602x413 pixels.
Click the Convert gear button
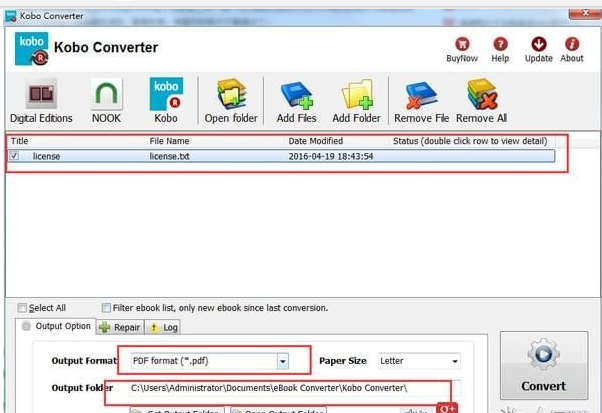pos(544,365)
